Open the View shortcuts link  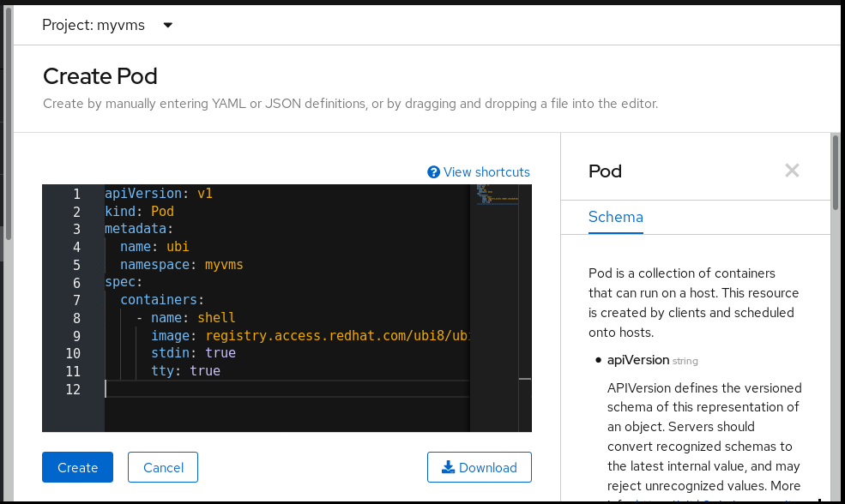(x=486, y=172)
